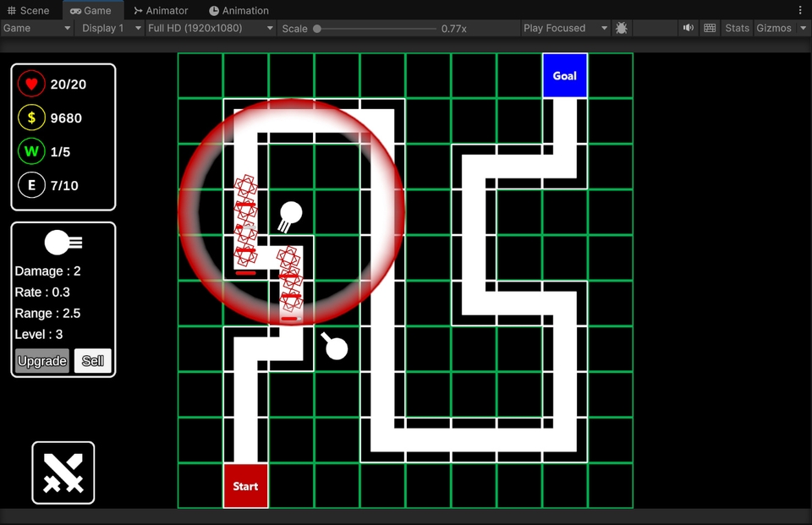Viewport: 812px width, 525px height.
Task: Select the tower inside the red range circle
Action: [290, 215]
